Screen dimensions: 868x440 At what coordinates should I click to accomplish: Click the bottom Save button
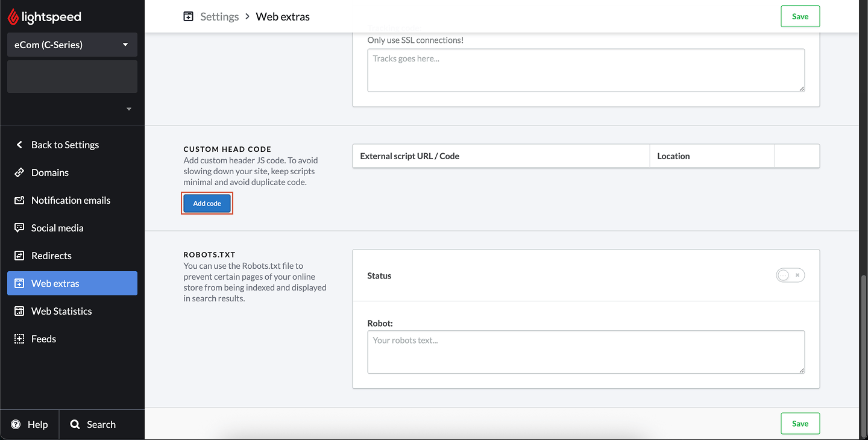[800, 423]
